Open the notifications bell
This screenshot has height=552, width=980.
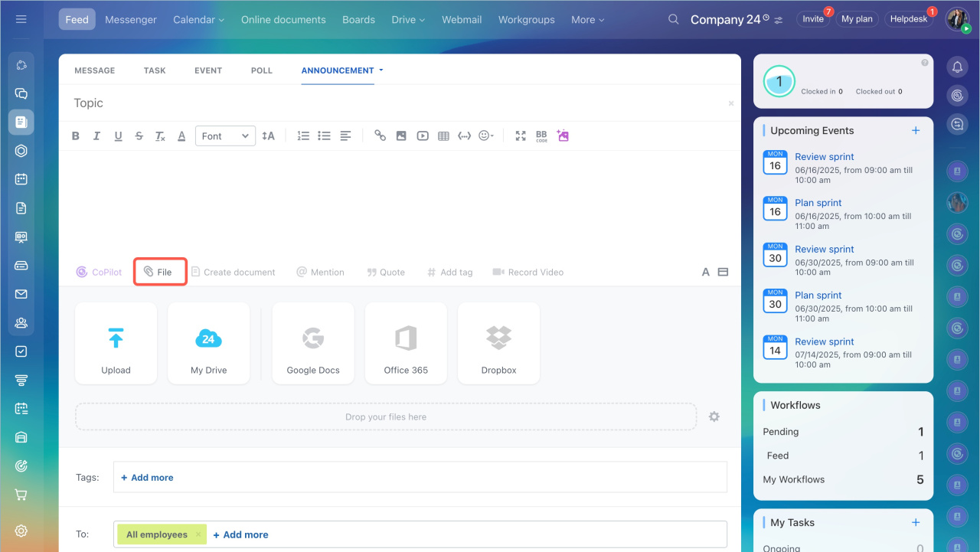tap(957, 67)
